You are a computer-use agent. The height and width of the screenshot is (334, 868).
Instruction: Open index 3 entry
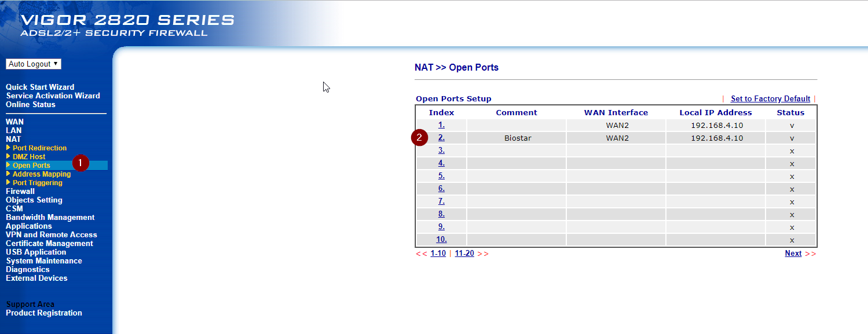coord(441,151)
